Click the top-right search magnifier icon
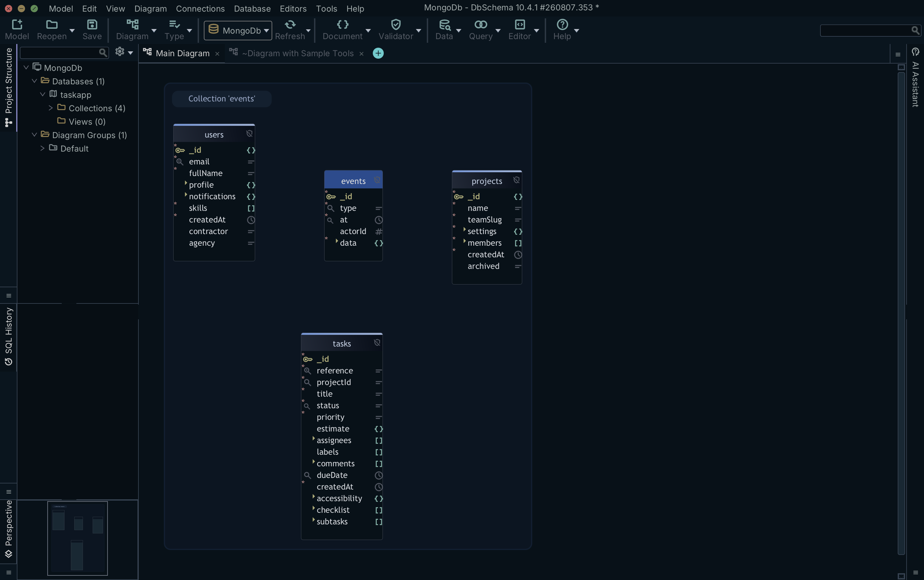 [915, 30]
